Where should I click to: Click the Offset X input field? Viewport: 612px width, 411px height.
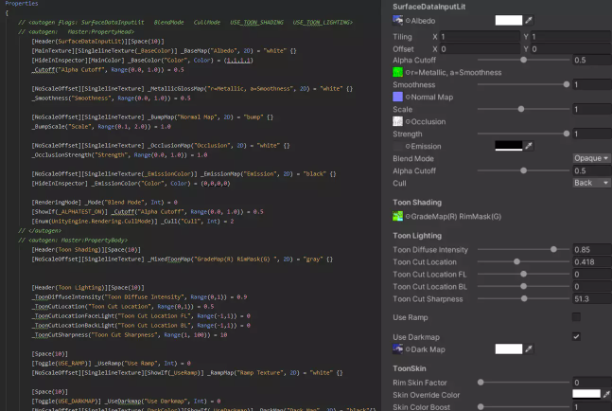480,49
